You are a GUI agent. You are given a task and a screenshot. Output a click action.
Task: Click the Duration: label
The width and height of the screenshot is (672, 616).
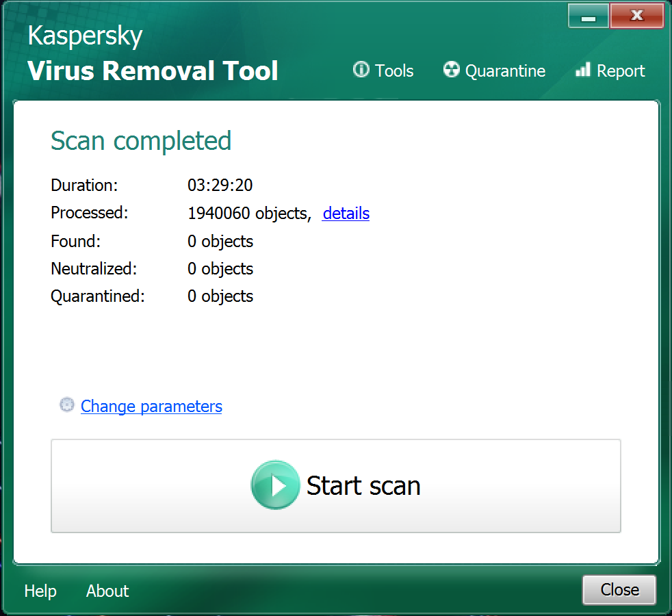pyautogui.click(x=84, y=185)
